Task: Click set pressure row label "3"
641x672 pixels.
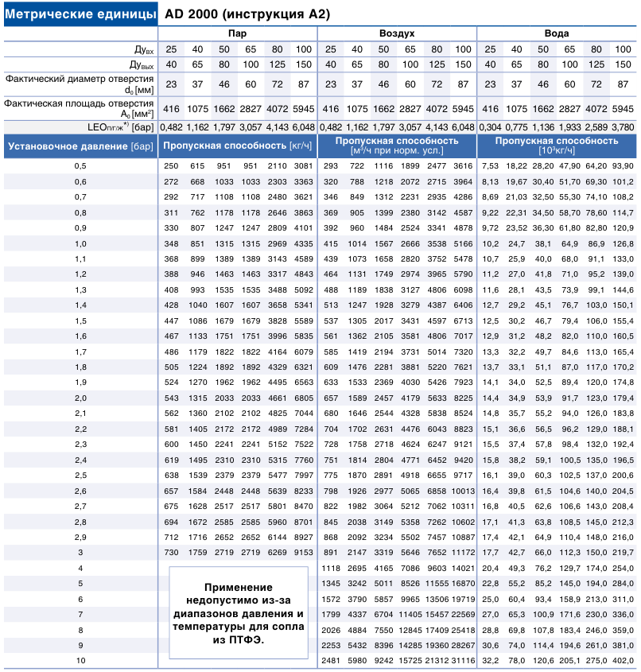Action: coord(80,553)
